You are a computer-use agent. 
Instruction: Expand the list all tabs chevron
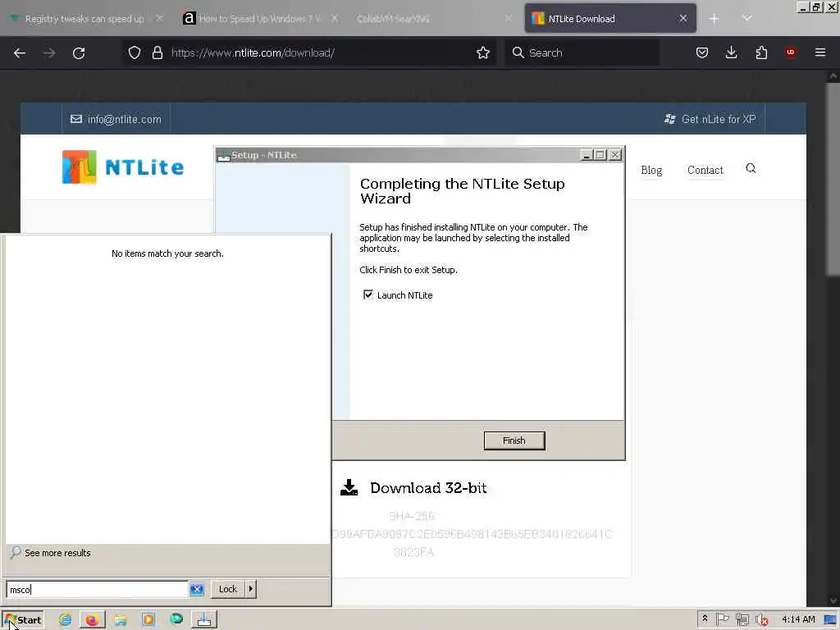click(x=747, y=19)
